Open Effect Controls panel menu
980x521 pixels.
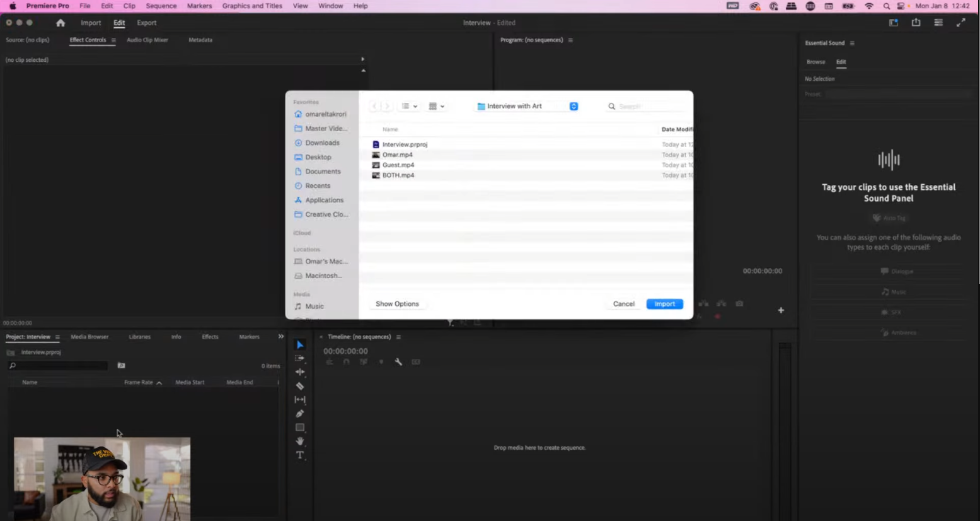[x=113, y=40]
